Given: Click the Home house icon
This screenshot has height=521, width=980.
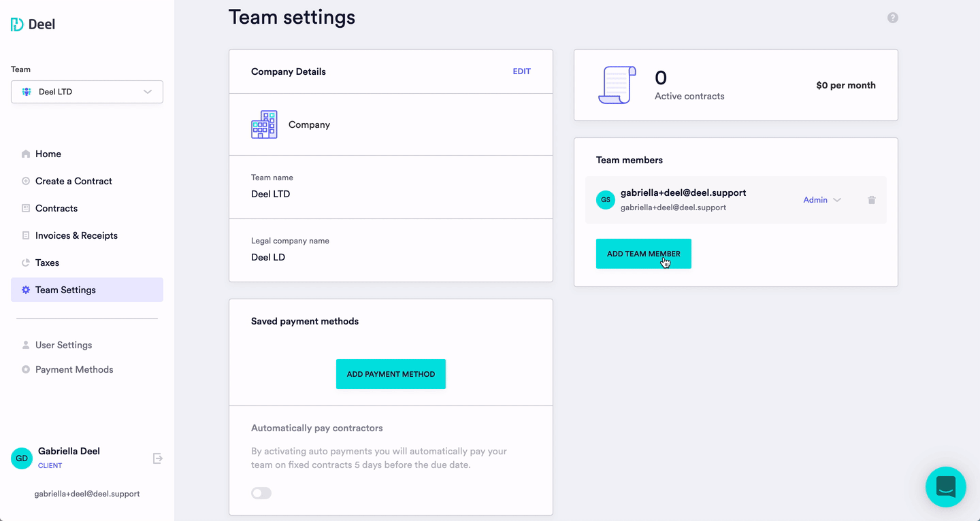Looking at the screenshot, I should click(26, 154).
